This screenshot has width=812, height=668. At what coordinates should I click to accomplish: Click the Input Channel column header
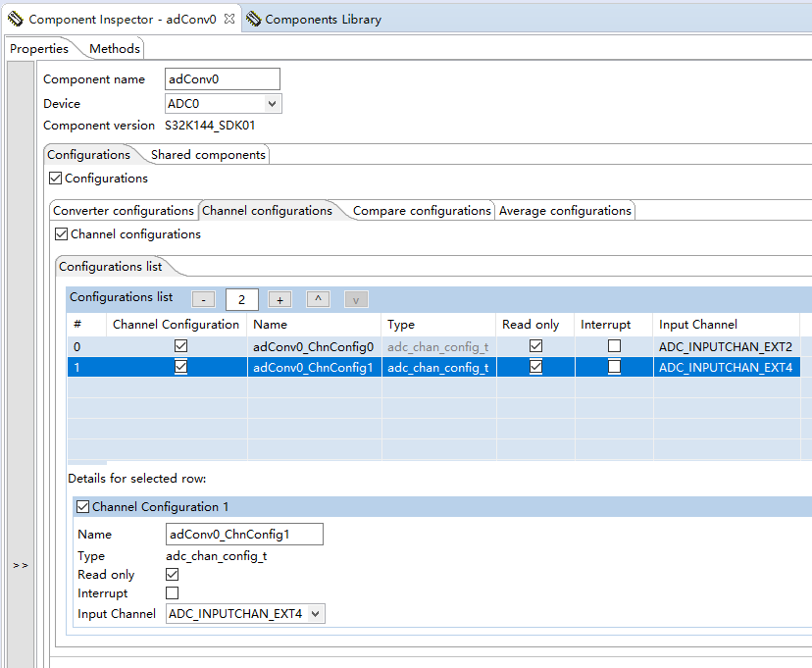coord(726,325)
